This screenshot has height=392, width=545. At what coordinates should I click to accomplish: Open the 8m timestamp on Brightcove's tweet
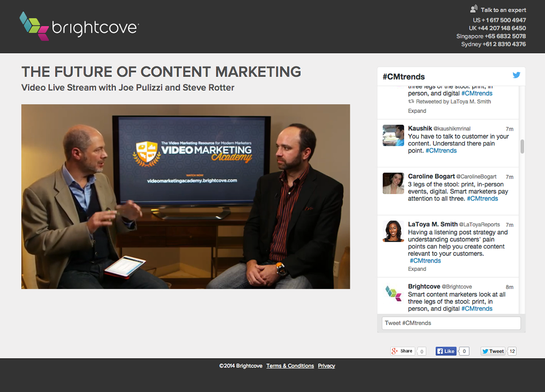[x=510, y=287]
